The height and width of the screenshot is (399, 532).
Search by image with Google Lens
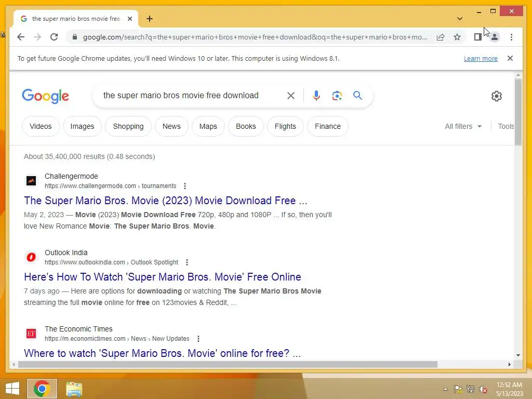(x=337, y=96)
